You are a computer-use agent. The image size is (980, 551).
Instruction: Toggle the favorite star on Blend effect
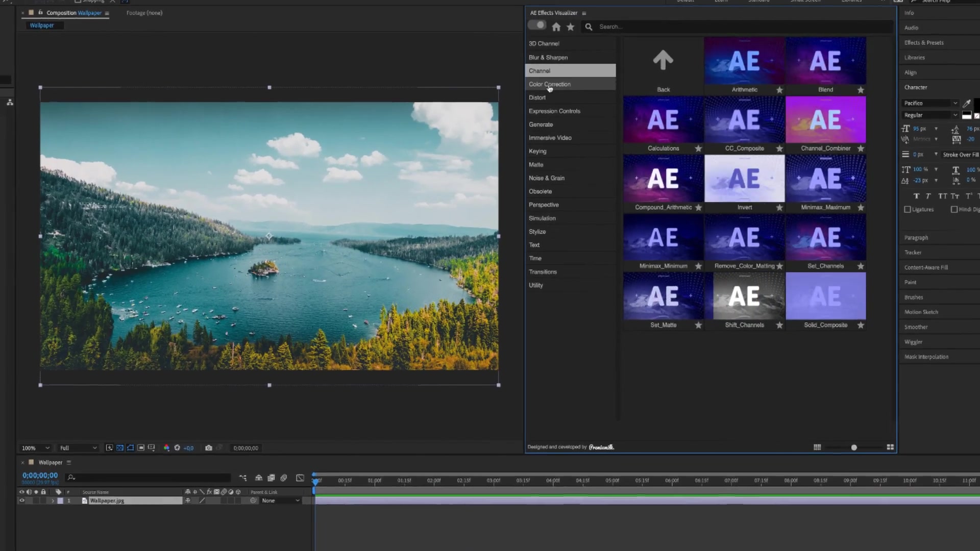pyautogui.click(x=860, y=90)
